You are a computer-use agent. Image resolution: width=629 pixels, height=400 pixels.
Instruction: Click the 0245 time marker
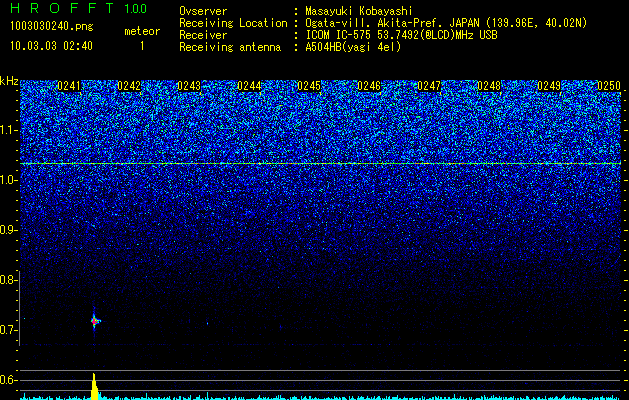tap(309, 86)
